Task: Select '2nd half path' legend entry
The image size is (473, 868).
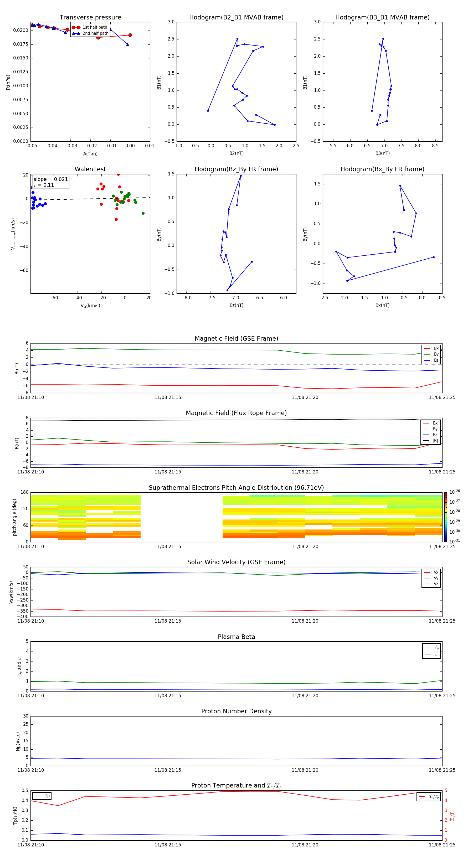Action: pyautogui.click(x=90, y=33)
